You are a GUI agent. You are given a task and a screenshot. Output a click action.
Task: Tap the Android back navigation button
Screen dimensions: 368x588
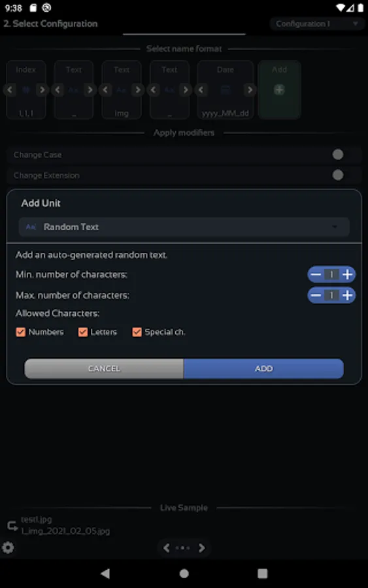click(x=105, y=574)
